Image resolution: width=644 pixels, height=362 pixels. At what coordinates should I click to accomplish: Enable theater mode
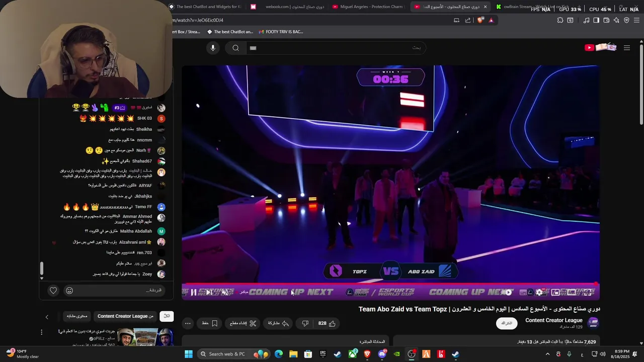click(x=572, y=292)
